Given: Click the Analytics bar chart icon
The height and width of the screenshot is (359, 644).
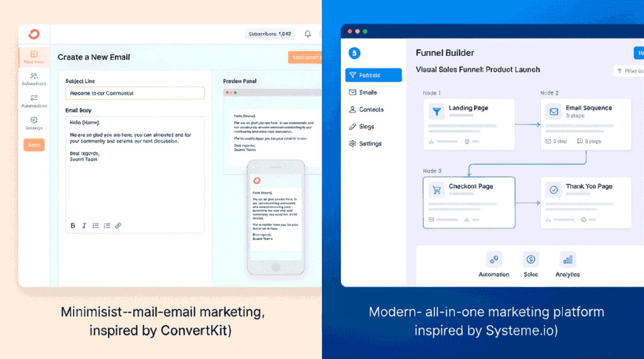Looking at the screenshot, I should tap(568, 260).
